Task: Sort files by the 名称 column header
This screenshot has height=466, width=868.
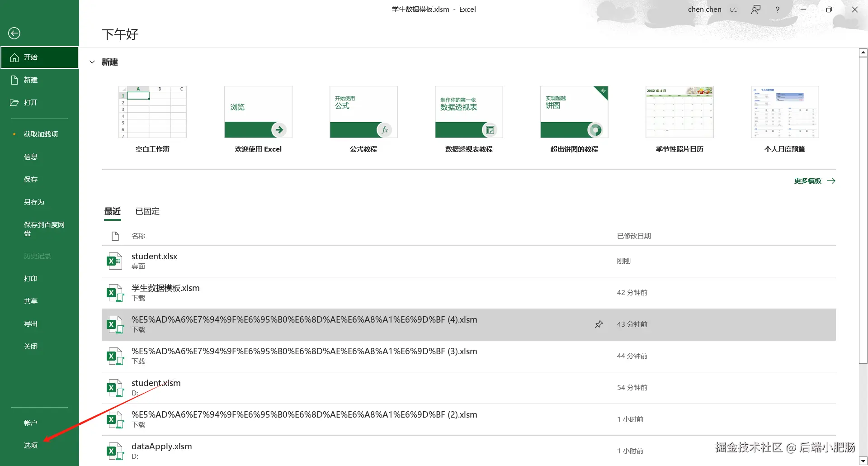Action: point(138,236)
